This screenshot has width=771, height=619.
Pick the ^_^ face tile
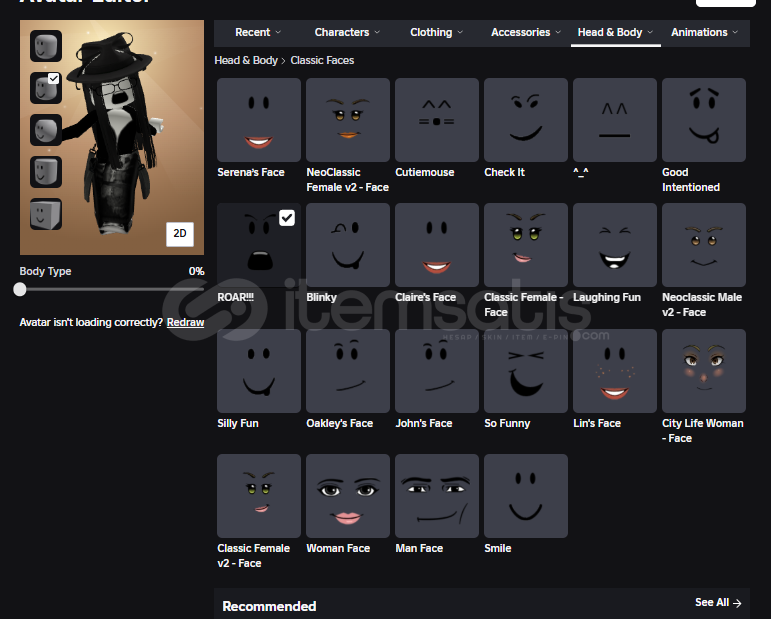pos(615,120)
